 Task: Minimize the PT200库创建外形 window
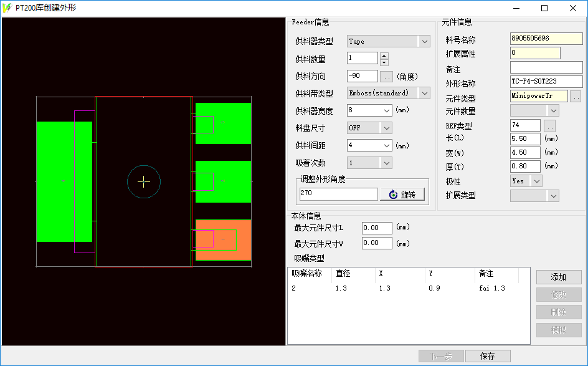pos(516,8)
